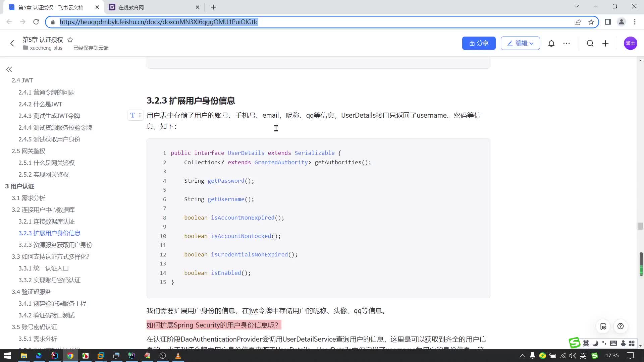Go to outline item 3.5 账号密码认证
This screenshot has width=644, height=362.
click(35, 327)
